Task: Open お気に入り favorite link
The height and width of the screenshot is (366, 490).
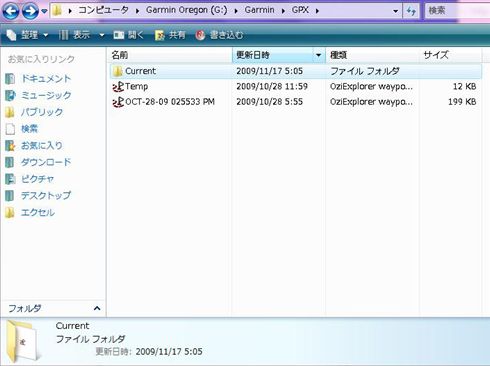Action: [x=42, y=145]
